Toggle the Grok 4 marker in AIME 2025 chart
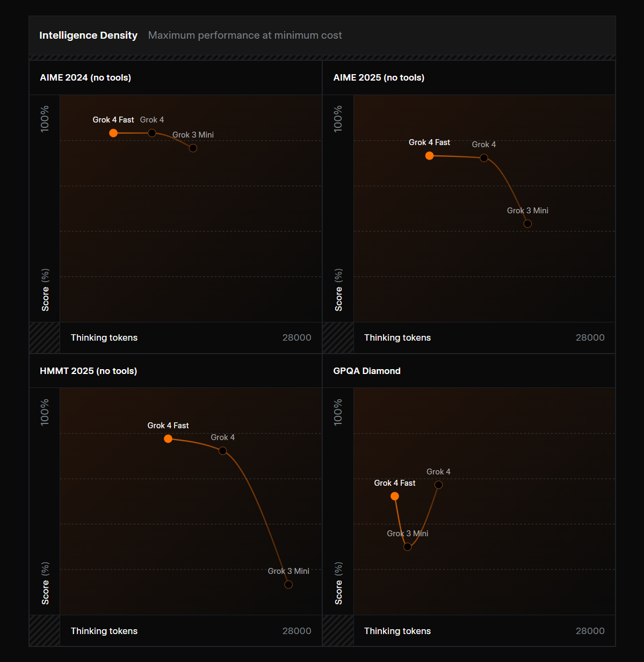The image size is (644, 662). (483, 158)
